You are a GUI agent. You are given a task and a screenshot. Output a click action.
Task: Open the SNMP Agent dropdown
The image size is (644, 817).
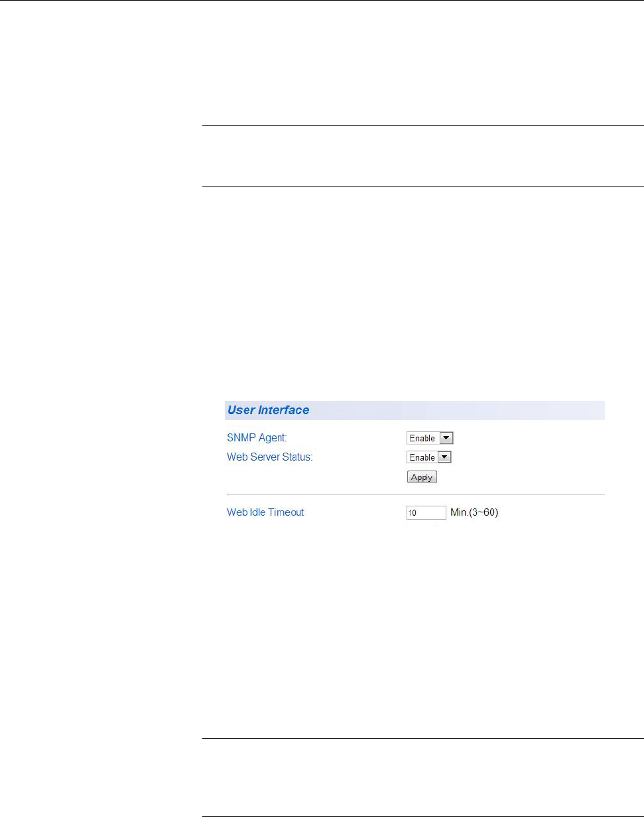430,438
